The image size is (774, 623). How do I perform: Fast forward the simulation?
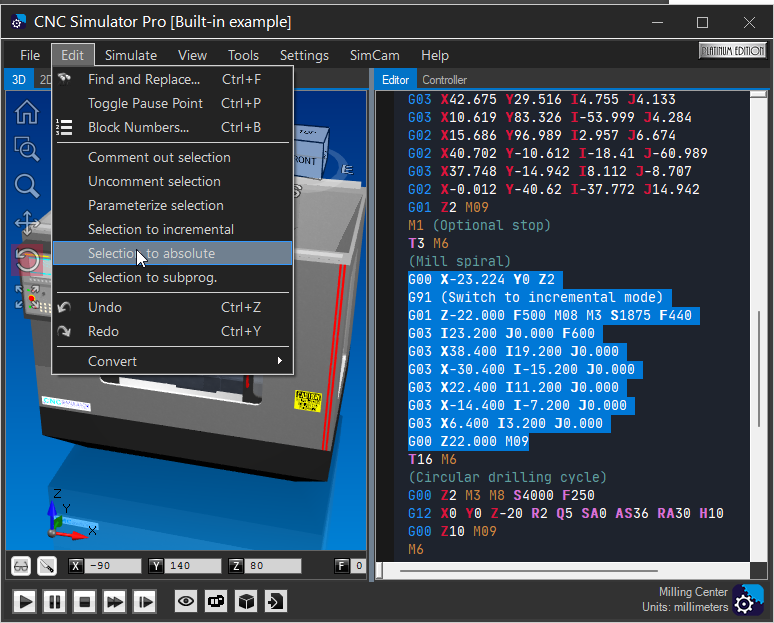(x=115, y=602)
